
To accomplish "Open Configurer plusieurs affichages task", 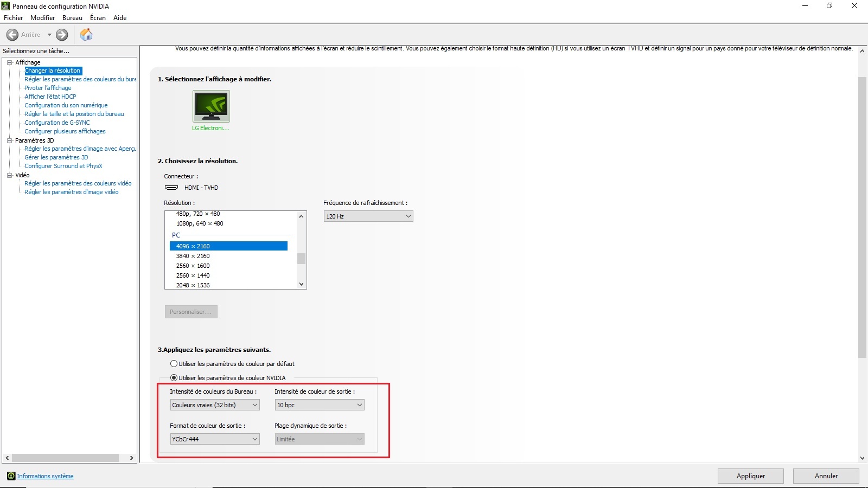I will click(65, 131).
